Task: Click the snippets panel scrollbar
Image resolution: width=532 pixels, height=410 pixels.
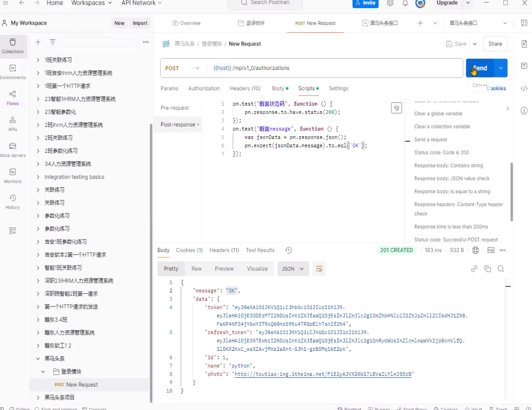Action: pyautogui.click(x=512, y=192)
